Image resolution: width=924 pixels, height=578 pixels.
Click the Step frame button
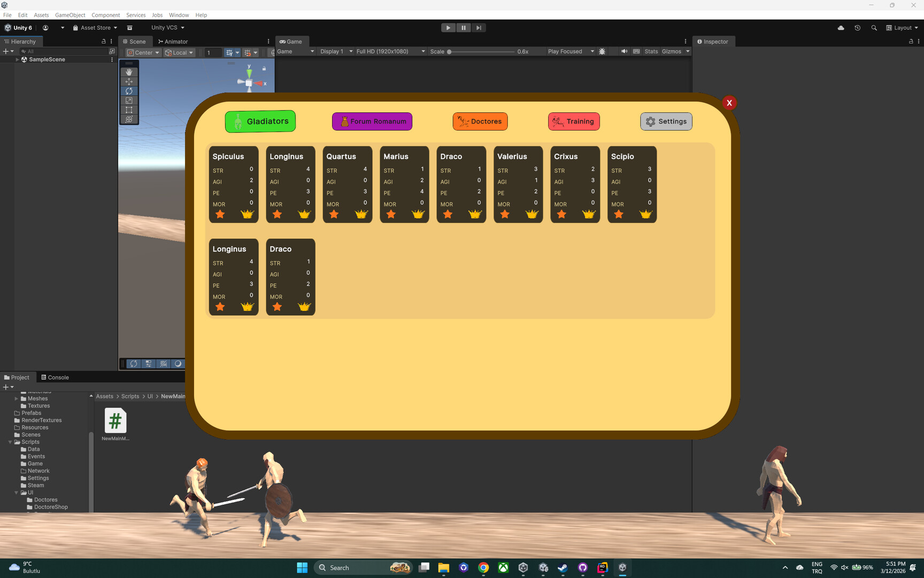pyautogui.click(x=479, y=27)
